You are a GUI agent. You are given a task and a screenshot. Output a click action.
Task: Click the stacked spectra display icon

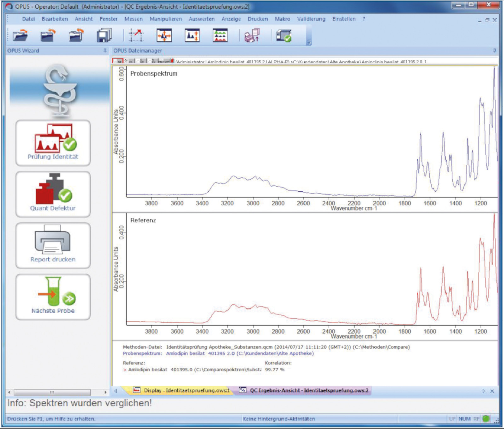(220, 35)
